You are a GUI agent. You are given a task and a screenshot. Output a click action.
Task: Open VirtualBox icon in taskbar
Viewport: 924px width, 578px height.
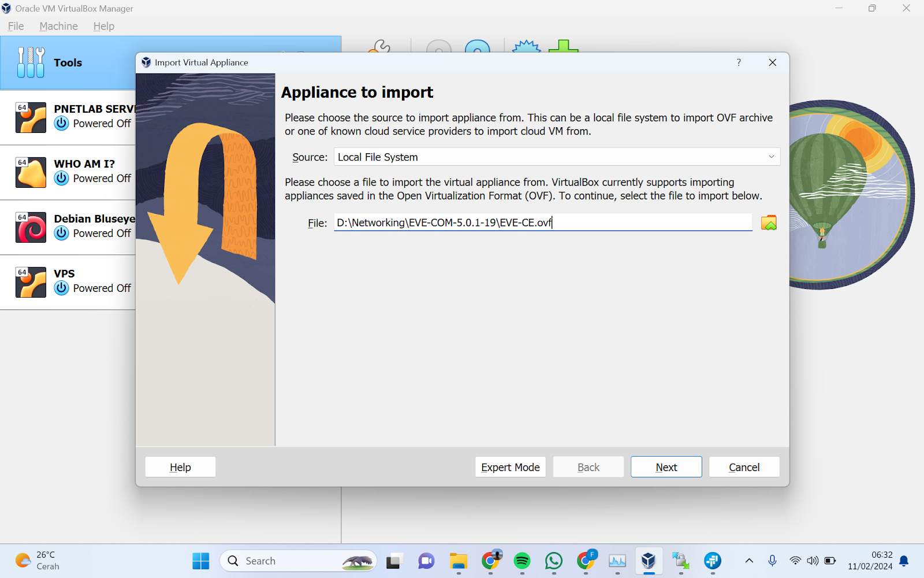(x=649, y=561)
